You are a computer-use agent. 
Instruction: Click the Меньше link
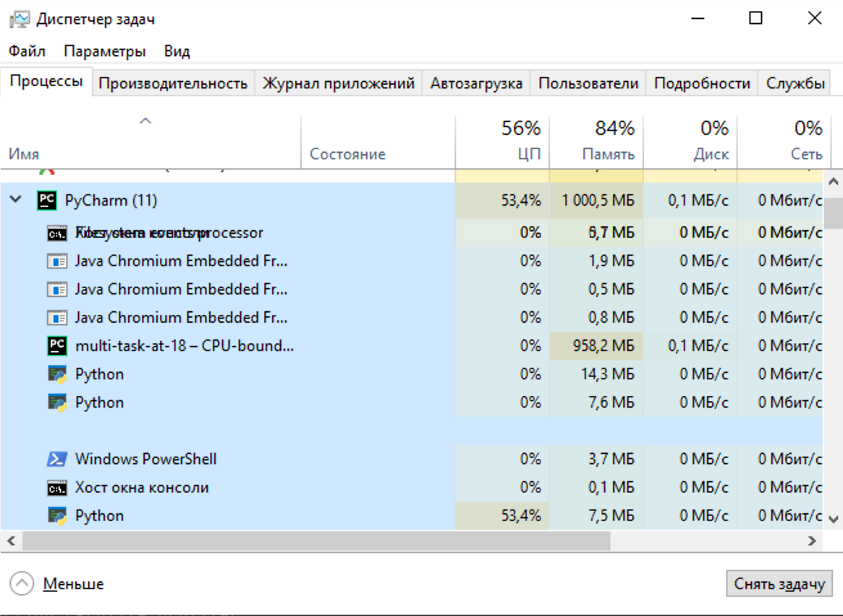(x=73, y=583)
